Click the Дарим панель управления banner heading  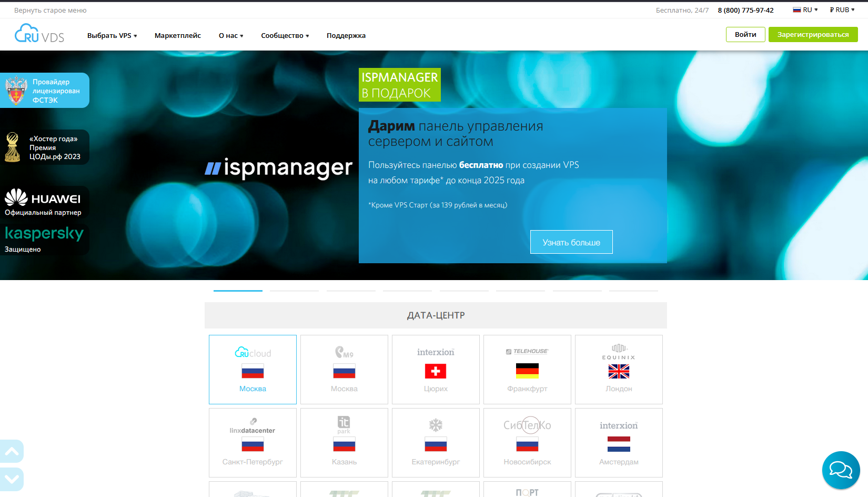[x=456, y=134]
